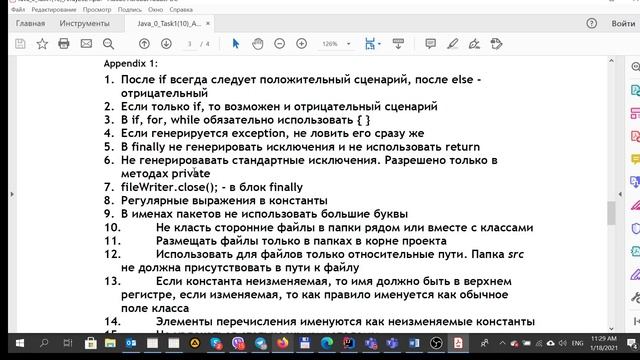This screenshot has height=360, width=640.
Task: Open the Файл menu
Action: click(x=18, y=9)
